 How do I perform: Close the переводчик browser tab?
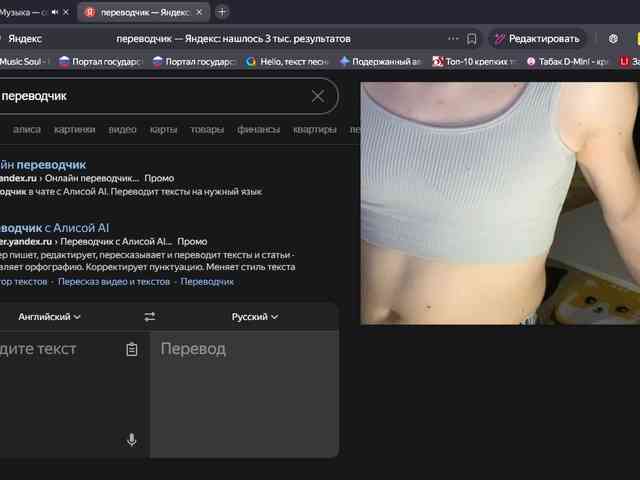pyautogui.click(x=201, y=12)
